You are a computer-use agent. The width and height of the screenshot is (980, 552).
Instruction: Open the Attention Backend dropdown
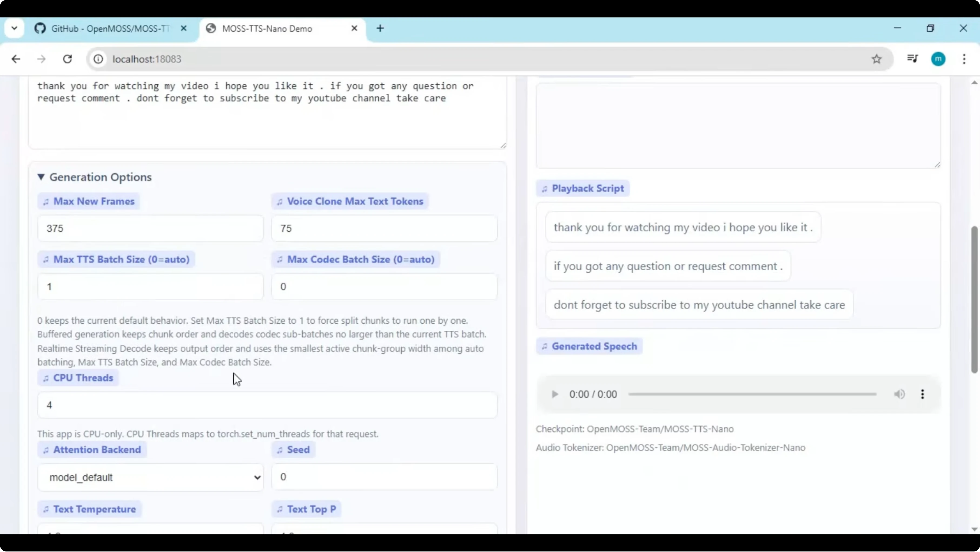[150, 477]
